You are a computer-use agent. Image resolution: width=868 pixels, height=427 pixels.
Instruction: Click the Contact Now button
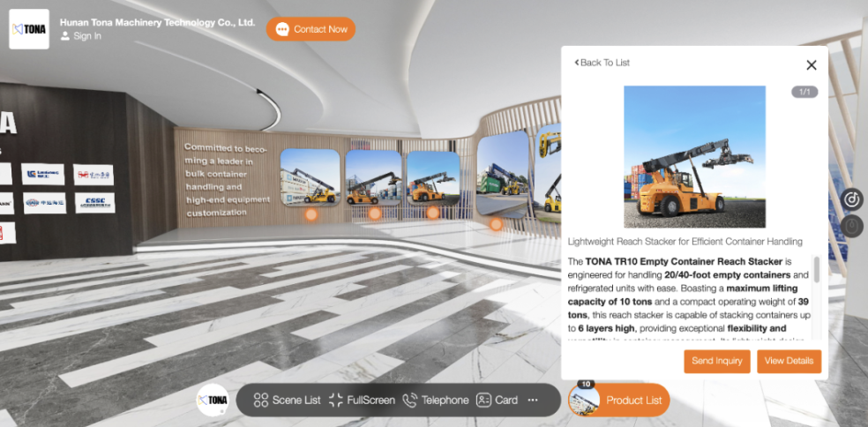pyautogui.click(x=311, y=29)
